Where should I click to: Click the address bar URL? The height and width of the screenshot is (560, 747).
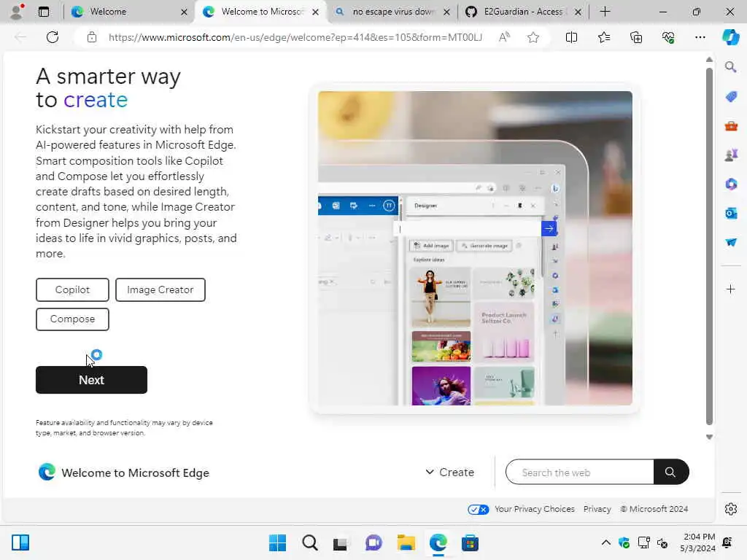295,37
